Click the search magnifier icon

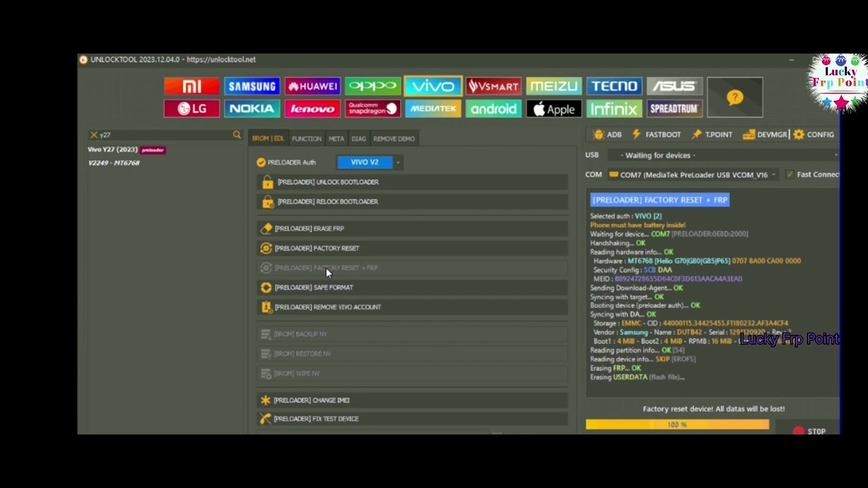(x=237, y=135)
